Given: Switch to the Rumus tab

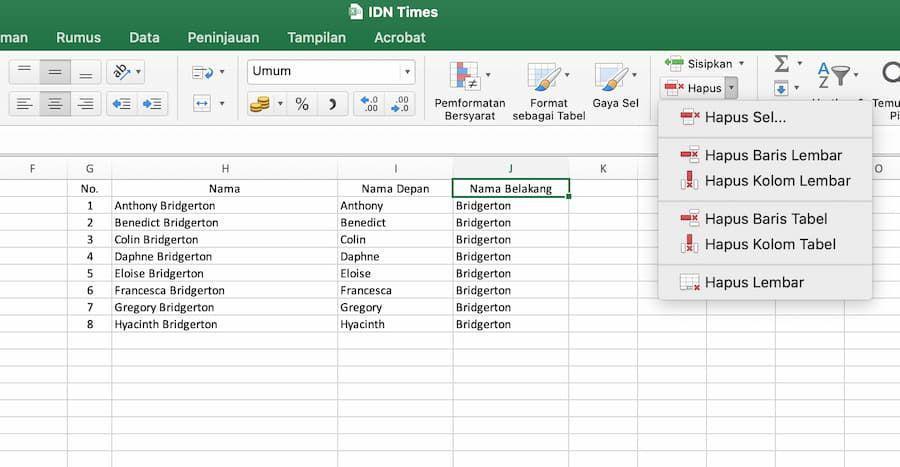Looking at the screenshot, I should (79, 38).
